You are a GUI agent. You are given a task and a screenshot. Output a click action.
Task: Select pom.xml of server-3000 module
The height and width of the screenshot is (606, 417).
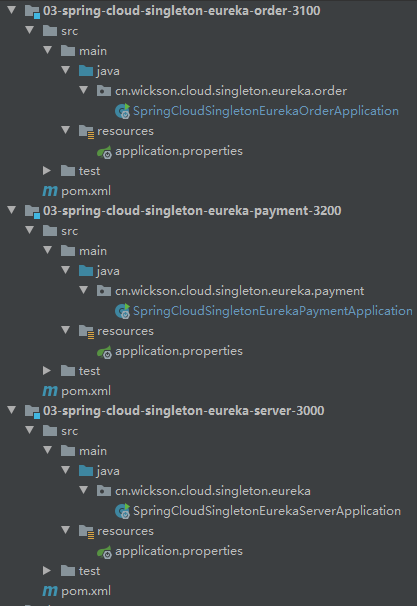86,591
